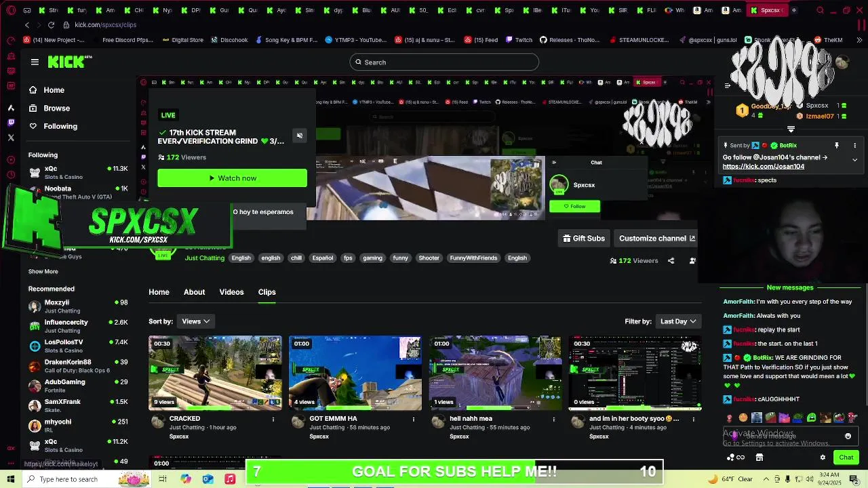Open the hell nahh mea clip thumbnail
This screenshot has height=488, width=868.
coord(495,373)
